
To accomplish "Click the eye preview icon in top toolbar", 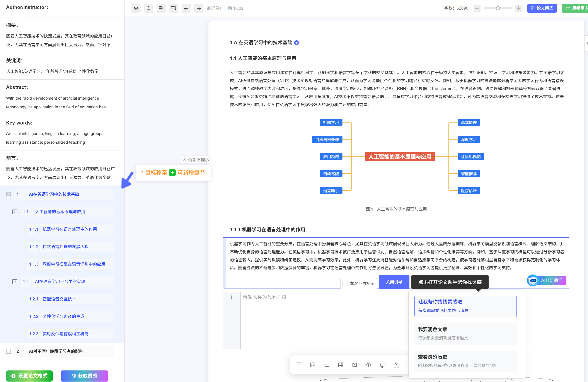I will tap(136, 8).
